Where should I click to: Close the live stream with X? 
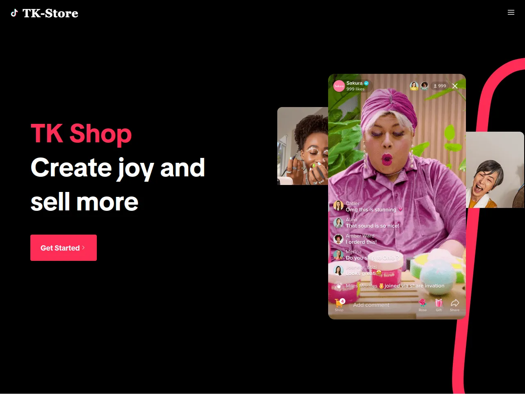click(455, 86)
